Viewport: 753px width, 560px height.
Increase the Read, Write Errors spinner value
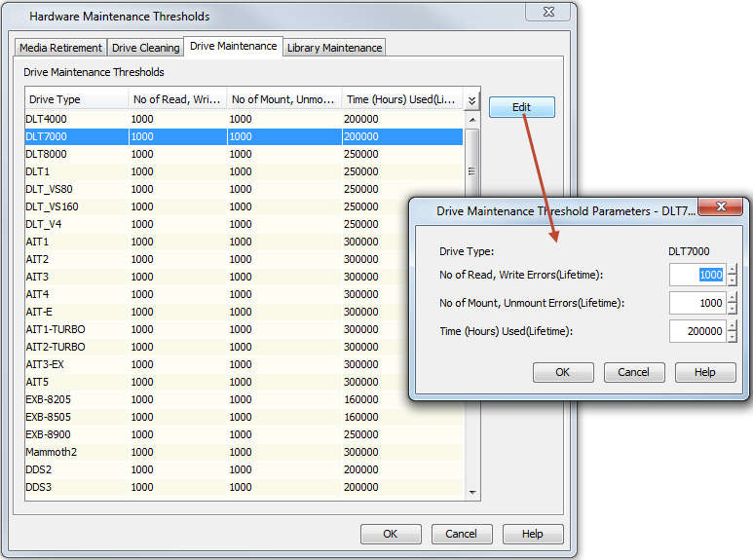pos(733,270)
